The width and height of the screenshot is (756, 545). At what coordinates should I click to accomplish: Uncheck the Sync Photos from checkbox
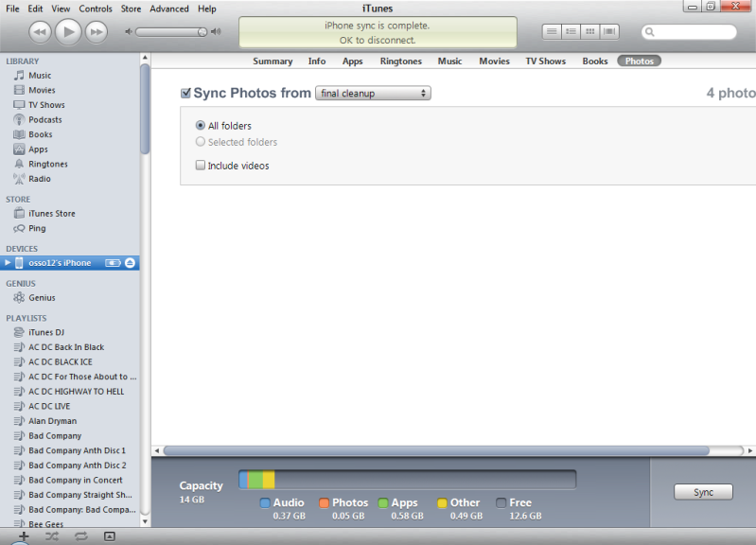[x=185, y=93]
